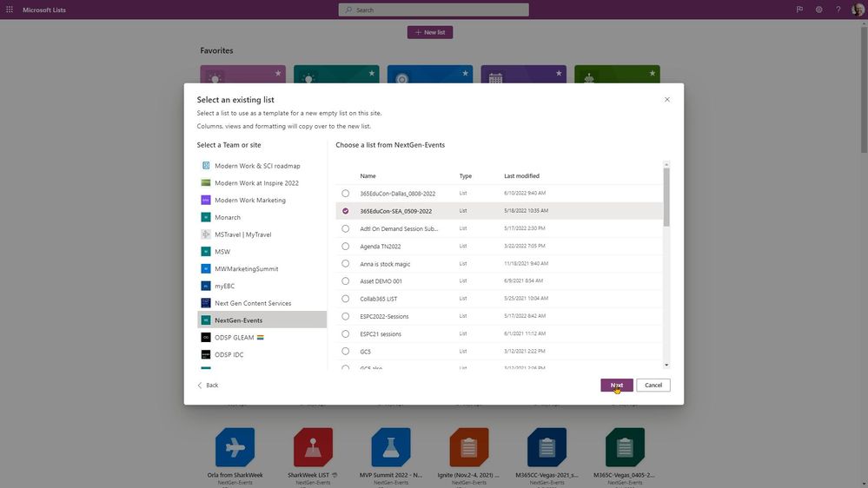
Task: Select radio for Adtl On Demand Session Sub
Action: coord(346,228)
